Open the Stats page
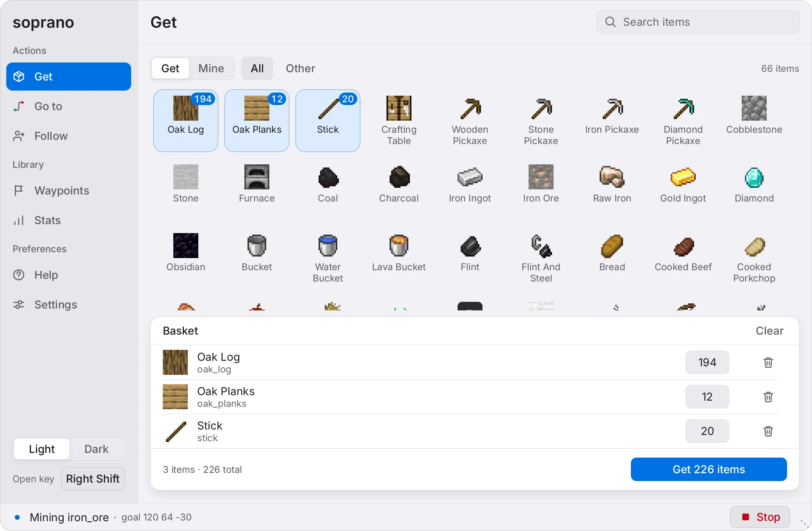Image resolution: width=812 pixels, height=531 pixels. coord(69,220)
